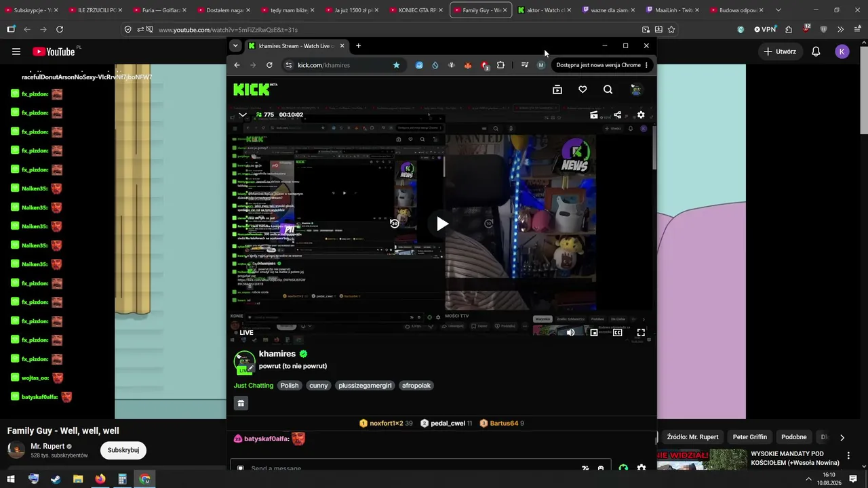Screen dimensions: 868x488
Task: Switch to the Family Guy tab
Action: pyautogui.click(x=481, y=10)
